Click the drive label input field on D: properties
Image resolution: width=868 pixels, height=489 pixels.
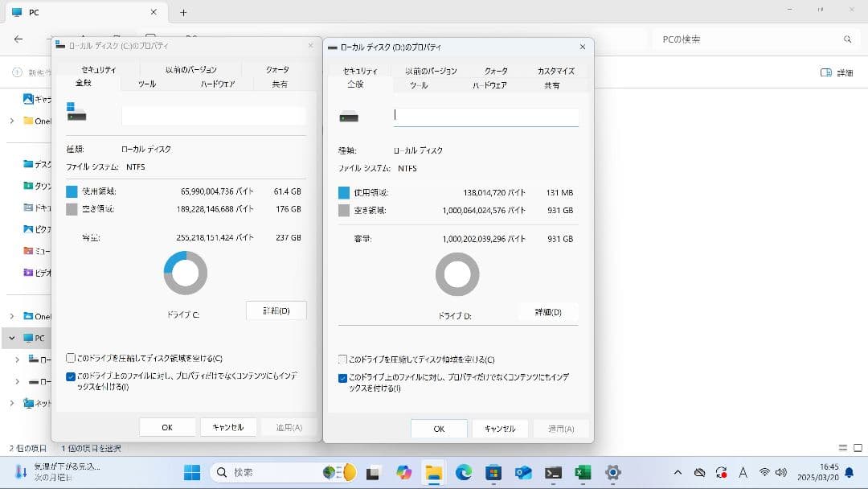click(x=485, y=116)
